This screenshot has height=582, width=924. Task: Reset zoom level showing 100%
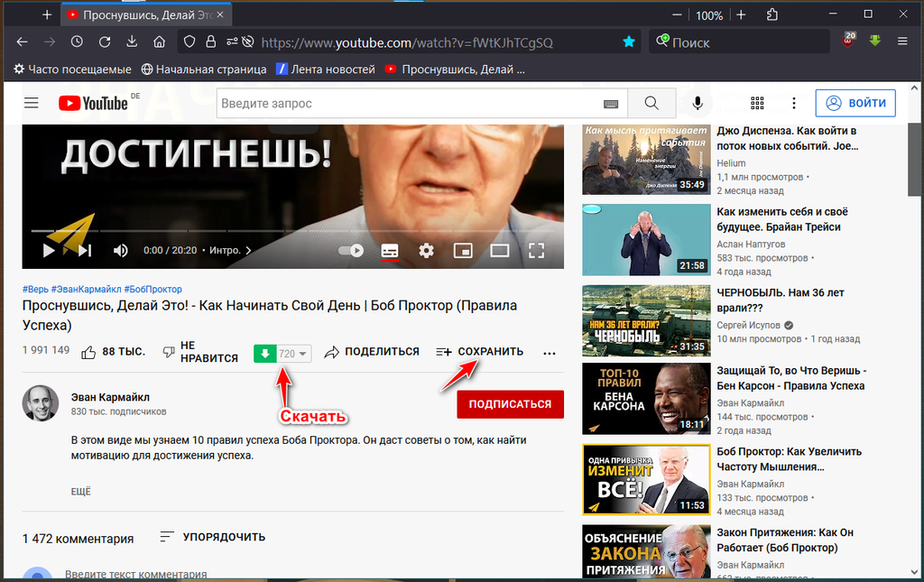point(709,15)
